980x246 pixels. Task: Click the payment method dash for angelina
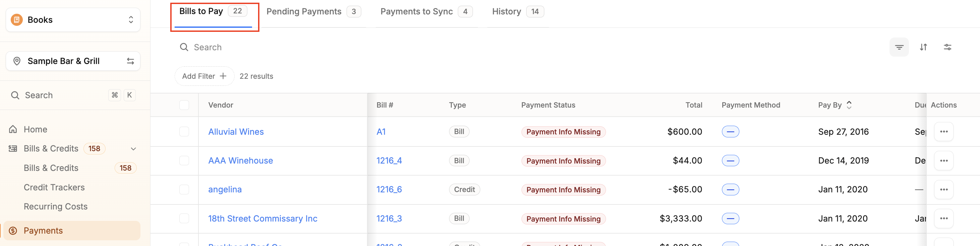(730, 189)
